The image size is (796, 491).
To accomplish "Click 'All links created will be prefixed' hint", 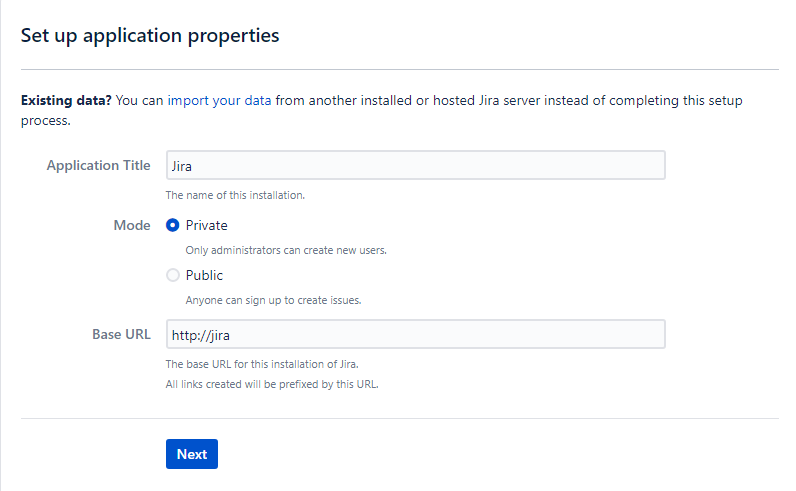I will [272, 384].
